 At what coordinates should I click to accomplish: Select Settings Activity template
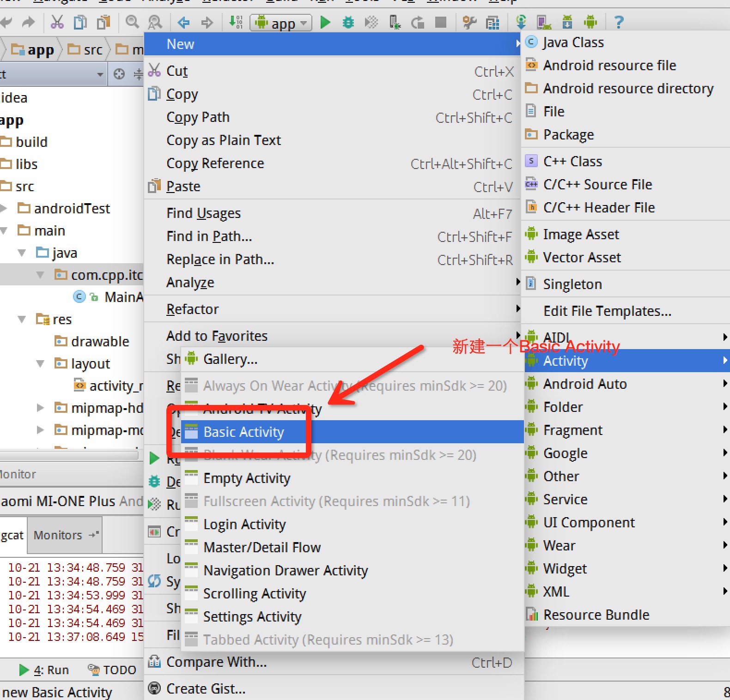coord(352,616)
